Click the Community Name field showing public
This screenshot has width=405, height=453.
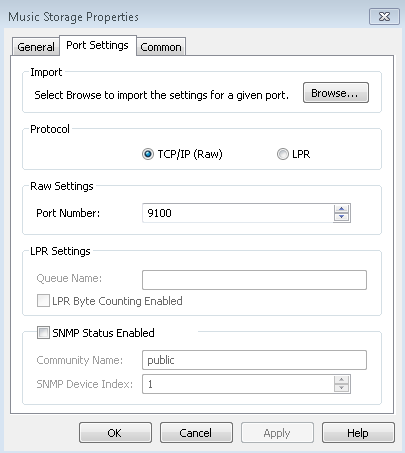click(x=254, y=360)
